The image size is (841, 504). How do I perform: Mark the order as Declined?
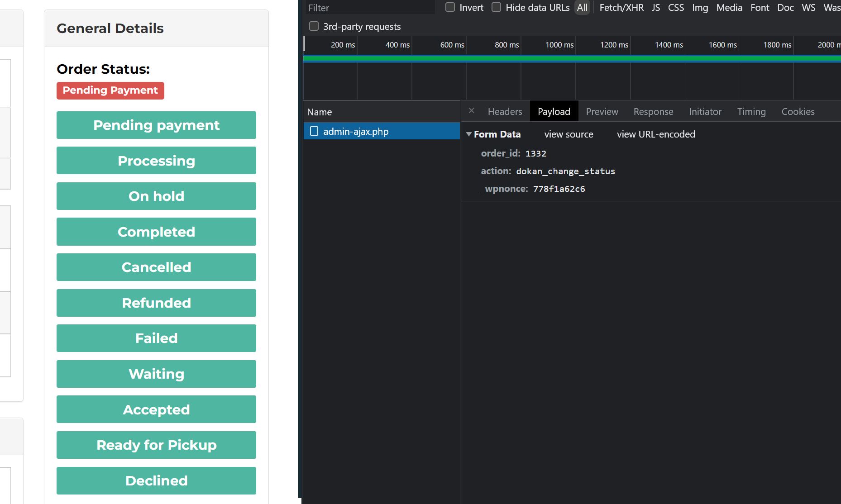(156, 480)
